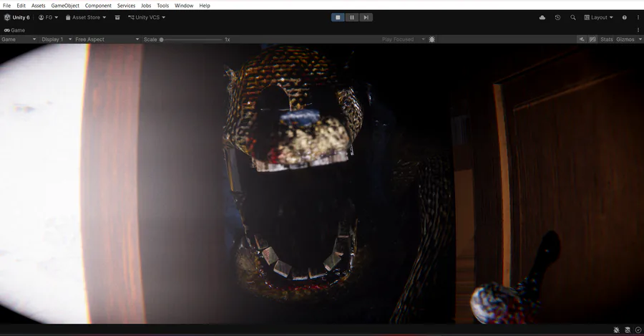Stop play mode with the Play button
This screenshot has height=336, width=644.
pyautogui.click(x=338, y=17)
